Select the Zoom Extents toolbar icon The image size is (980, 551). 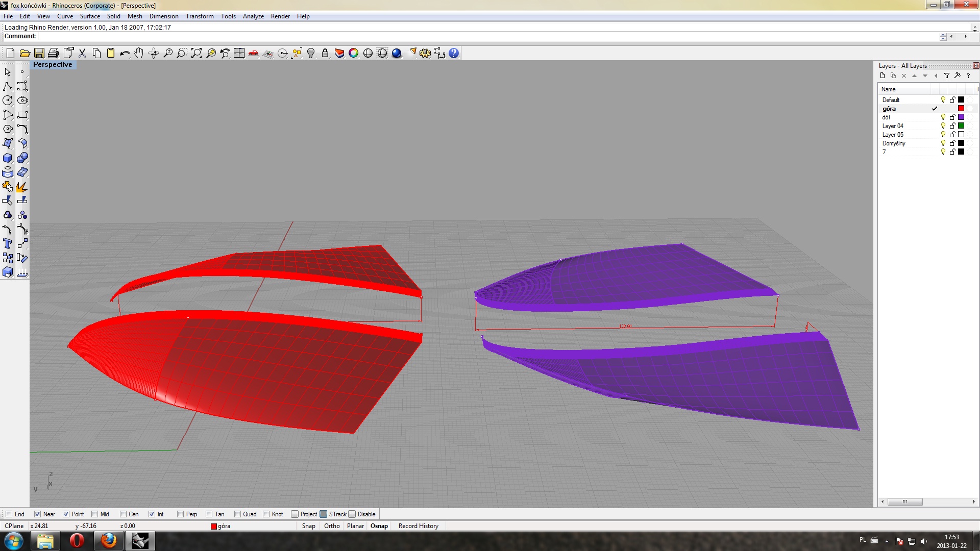tap(197, 53)
